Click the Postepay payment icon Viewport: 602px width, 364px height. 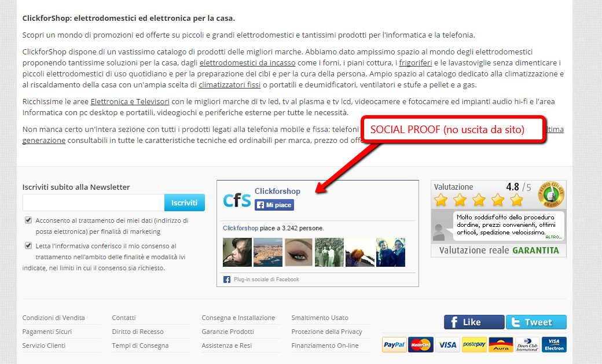[474, 344]
